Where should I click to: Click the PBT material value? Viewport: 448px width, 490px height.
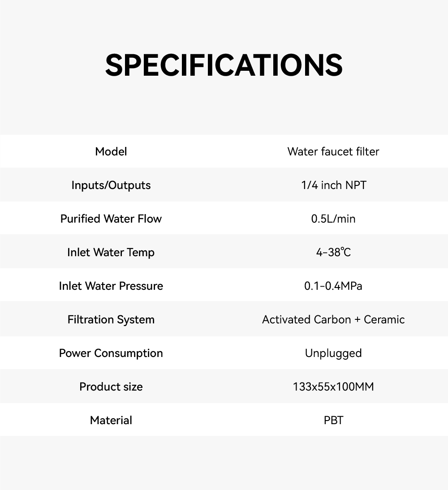[x=333, y=420]
